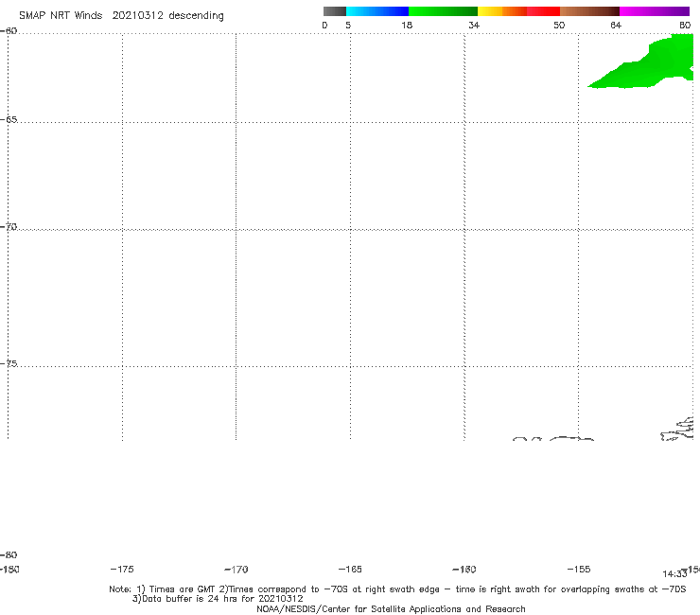Click the word 'descending' in the title
The image size is (700, 615).
click(196, 16)
